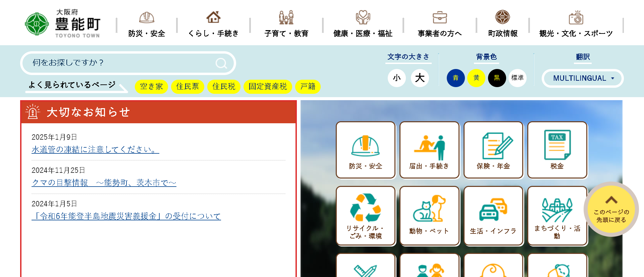644x277 pixels.
Task: Click the heart-in-hands icon for 健康・医療・福祉
Action: click(363, 17)
